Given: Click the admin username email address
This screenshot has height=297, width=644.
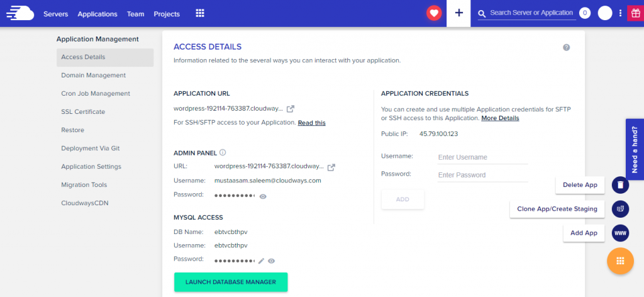Looking at the screenshot, I should pyautogui.click(x=268, y=181).
